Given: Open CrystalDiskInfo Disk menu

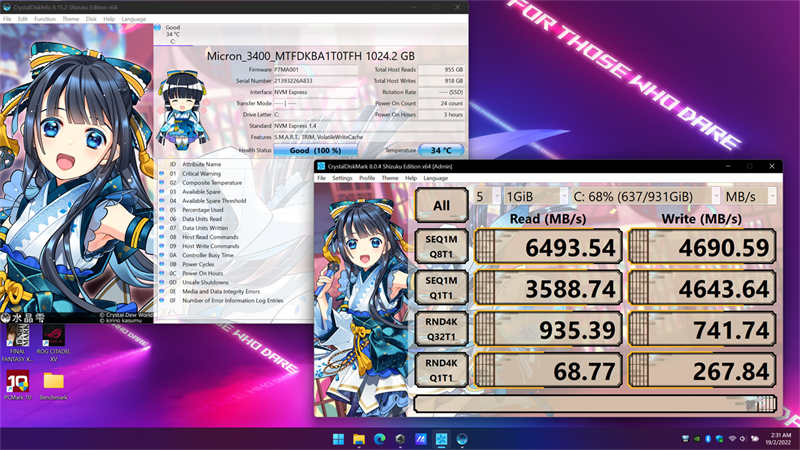Looking at the screenshot, I should [91, 19].
